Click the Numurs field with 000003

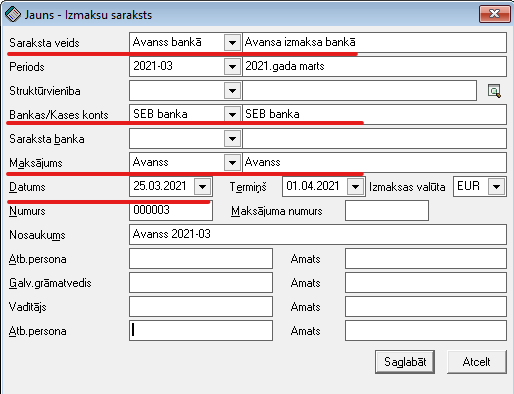[171, 210]
